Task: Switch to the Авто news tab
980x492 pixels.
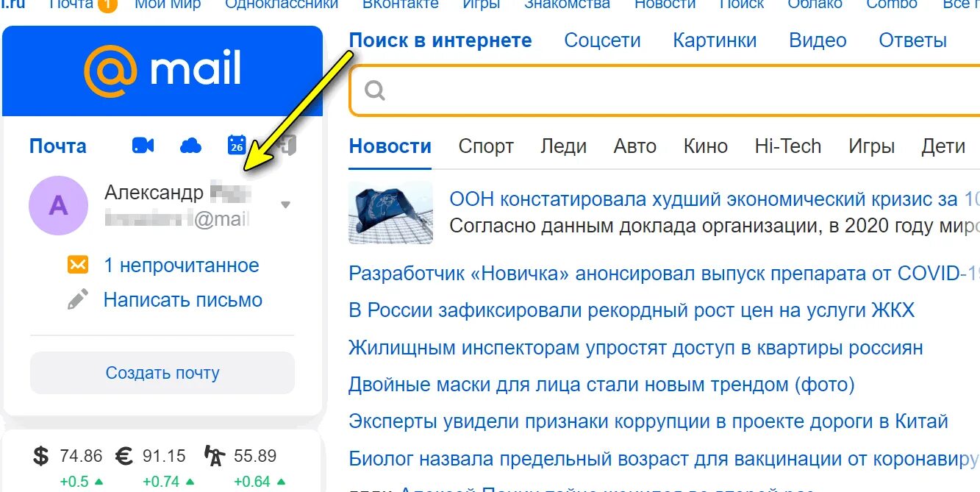Action: (634, 146)
